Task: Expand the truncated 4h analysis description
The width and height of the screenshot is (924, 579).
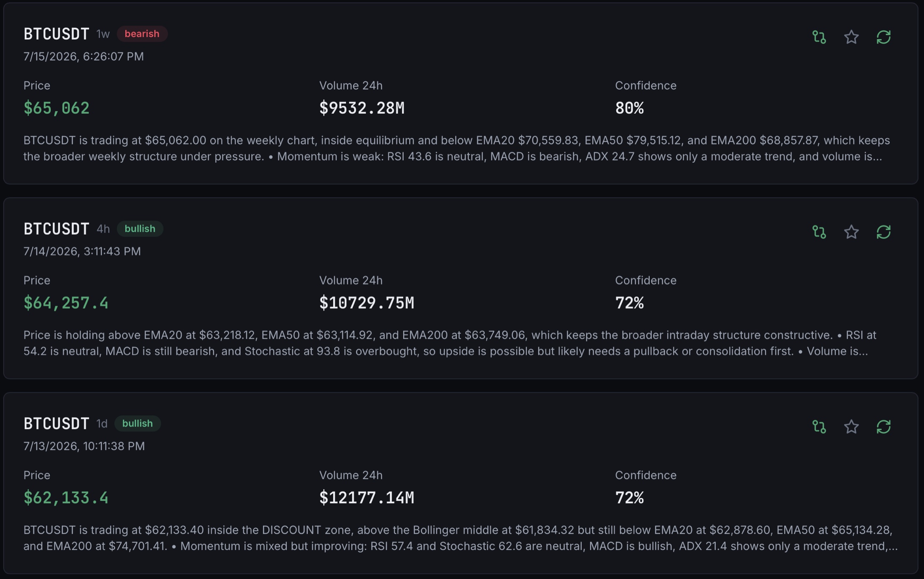Action: pos(450,343)
